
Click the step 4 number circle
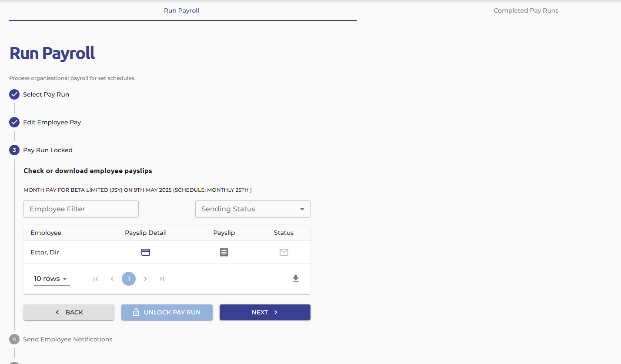pos(14,339)
